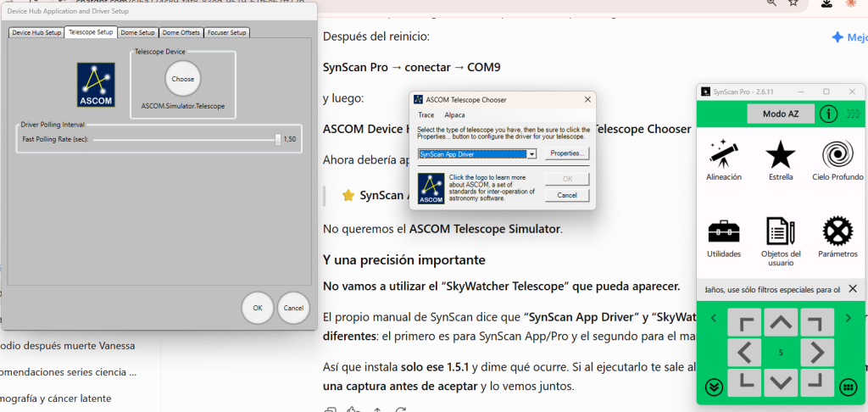This screenshot has height=412, width=868.
Task: Click the Mejo... sparkle link in the browser
Action: click(x=849, y=37)
